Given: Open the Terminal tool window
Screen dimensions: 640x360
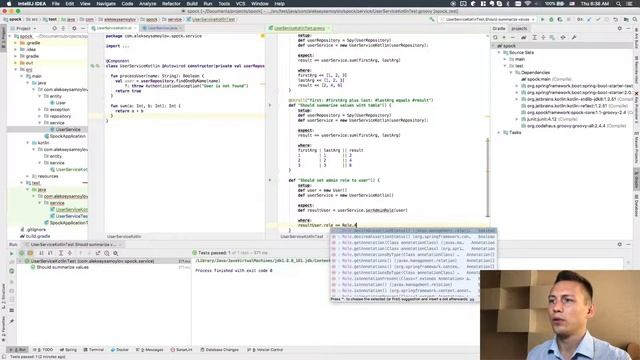Looking at the screenshot, I should click(94, 350).
